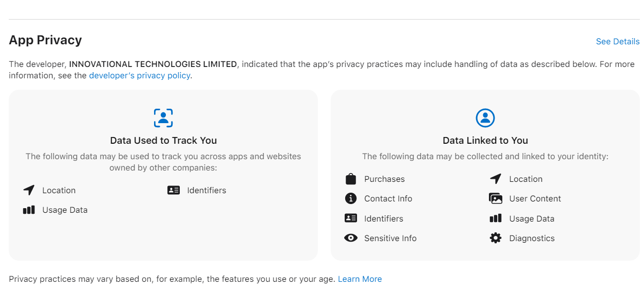Click the Usage Data icon in Data Linked card
644x305 pixels.
point(496,218)
